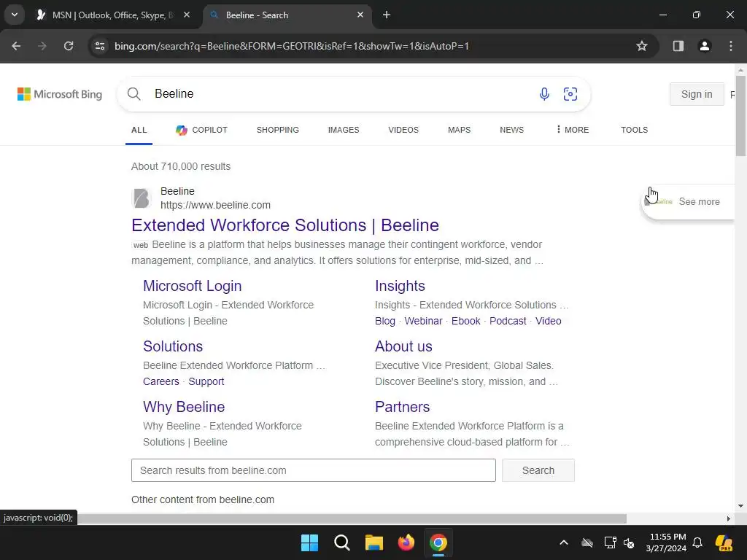Screen dimensions: 747x560
Task: Click the Bing search text field
Action: click(341, 94)
